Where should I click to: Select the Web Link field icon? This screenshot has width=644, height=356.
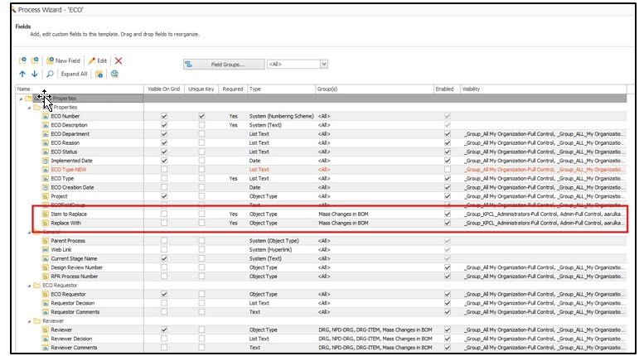pyautogui.click(x=46, y=249)
